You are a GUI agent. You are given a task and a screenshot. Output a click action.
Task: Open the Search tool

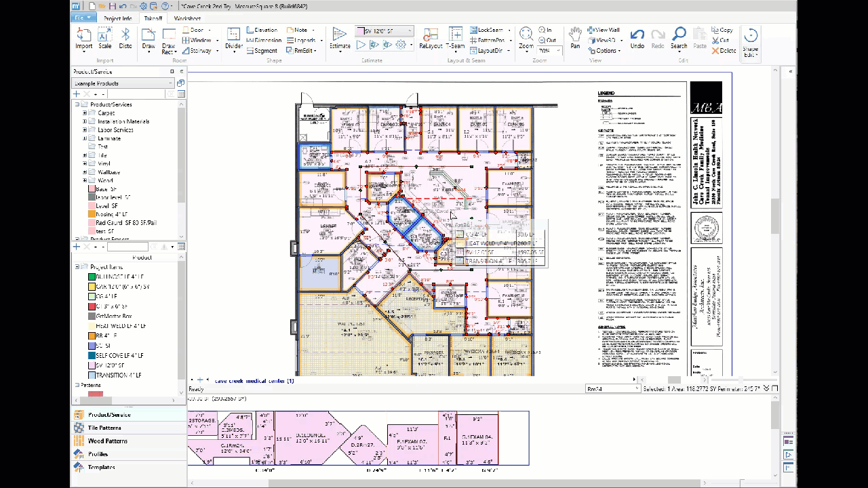(679, 39)
